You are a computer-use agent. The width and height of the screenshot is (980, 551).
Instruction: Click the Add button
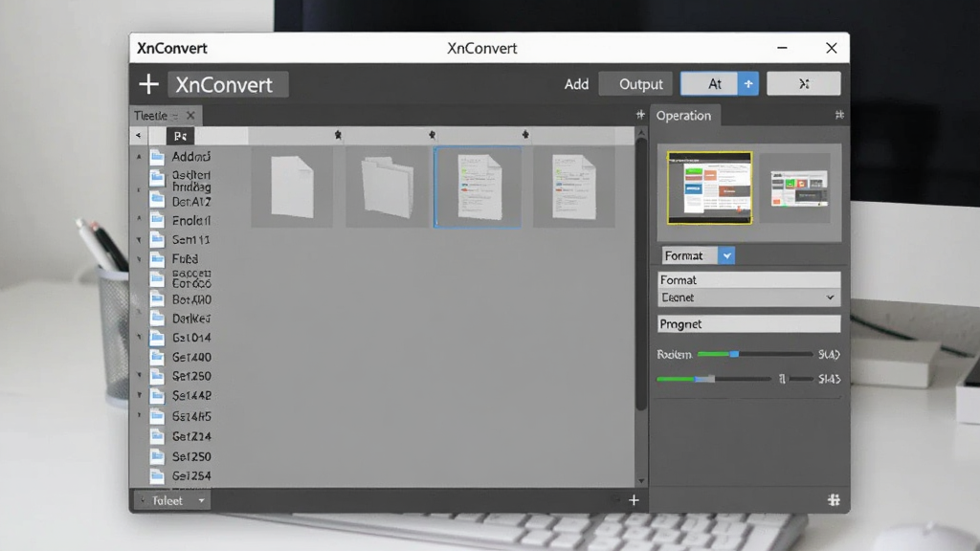coord(576,84)
